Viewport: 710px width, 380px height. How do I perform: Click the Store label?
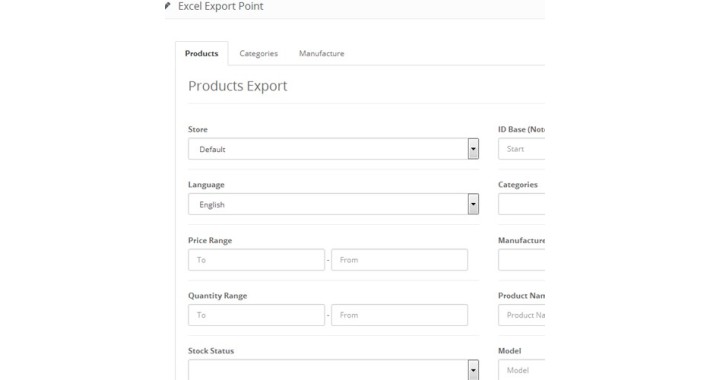pyautogui.click(x=198, y=130)
